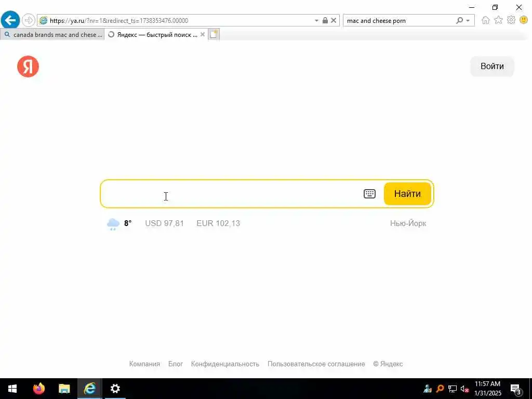Open the network status tray icon
Viewport: 532px width, 399px height.
(453, 389)
